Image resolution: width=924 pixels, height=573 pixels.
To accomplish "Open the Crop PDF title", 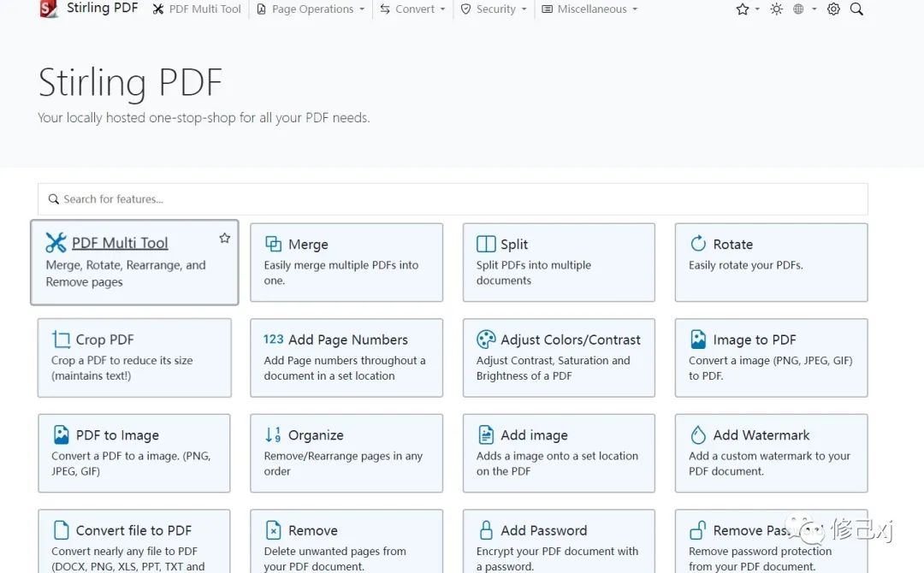I will pyautogui.click(x=105, y=340).
